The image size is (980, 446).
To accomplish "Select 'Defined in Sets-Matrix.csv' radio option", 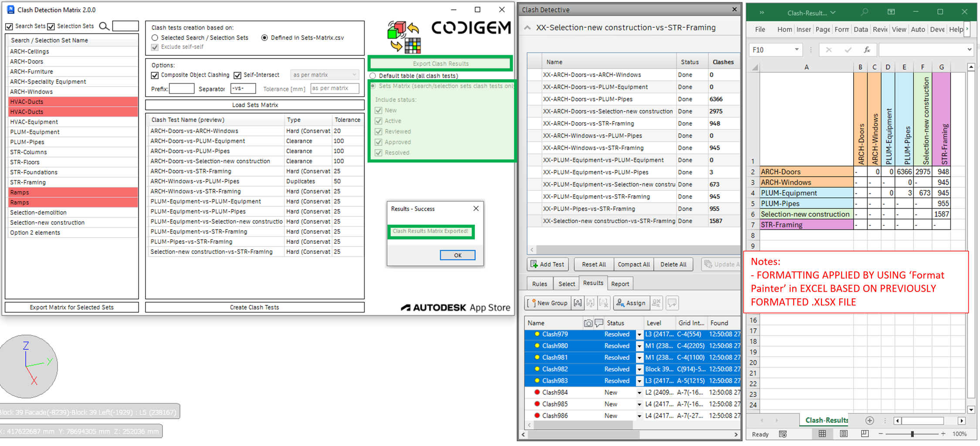I will click(x=264, y=38).
